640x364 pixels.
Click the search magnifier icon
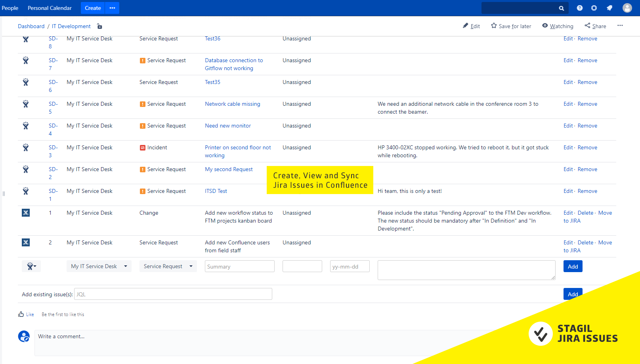pyautogui.click(x=562, y=8)
